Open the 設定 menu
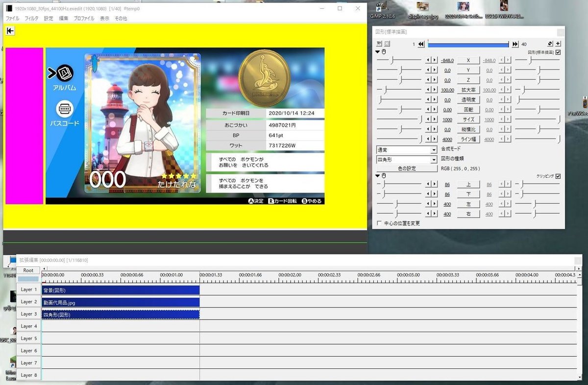The image size is (588, 385). [49, 18]
